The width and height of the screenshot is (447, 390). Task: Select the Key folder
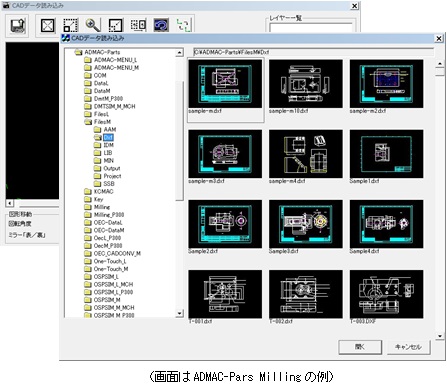click(x=98, y=199)
